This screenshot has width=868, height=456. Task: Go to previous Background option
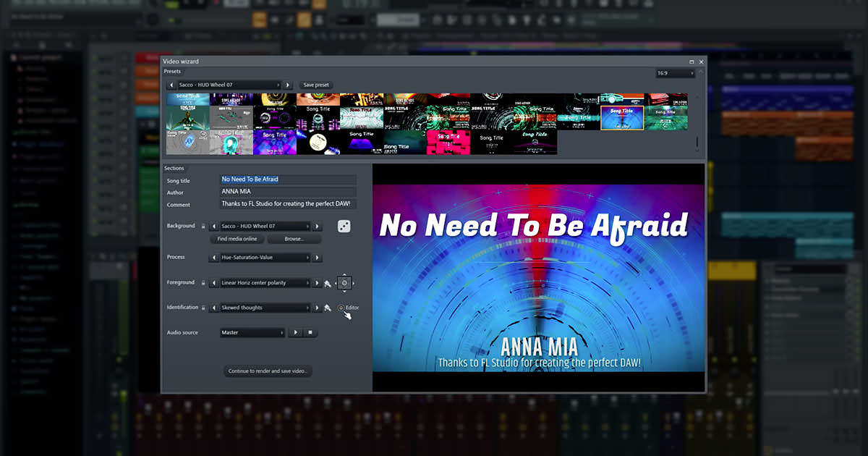click(x=214, y=226)
